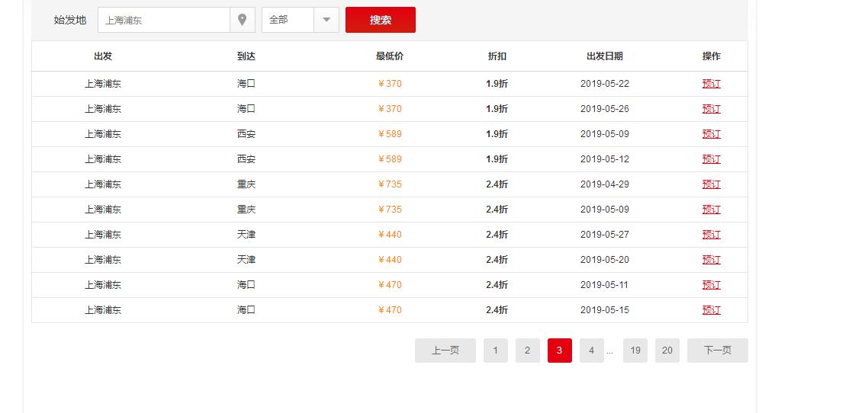Click the 始发地 label

[x=70, y=20]
